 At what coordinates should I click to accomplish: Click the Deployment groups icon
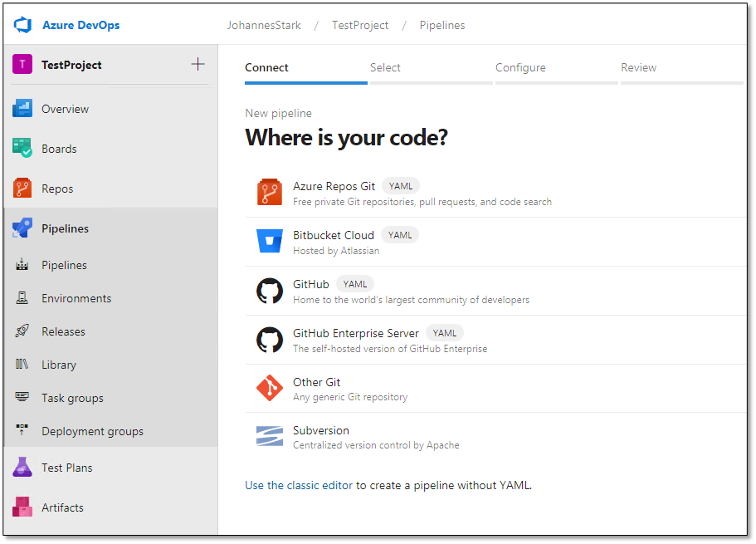22,429
